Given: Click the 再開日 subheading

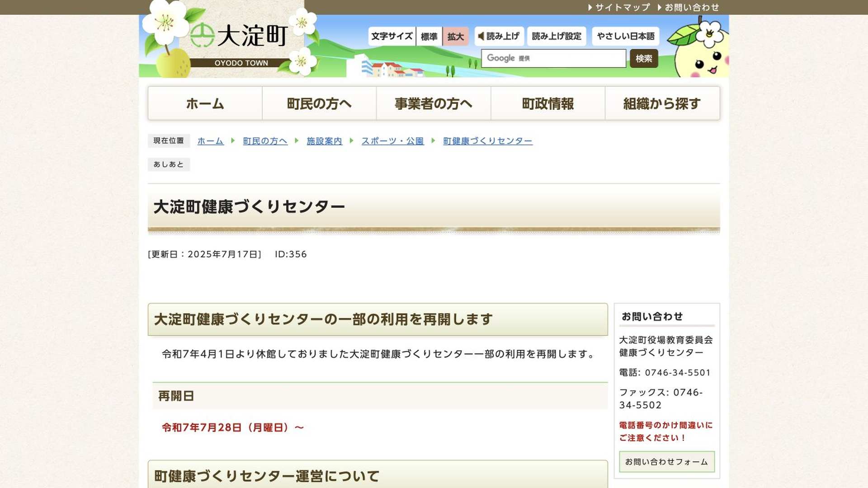Looking at the screenshot, I should (x=176, y=396).
